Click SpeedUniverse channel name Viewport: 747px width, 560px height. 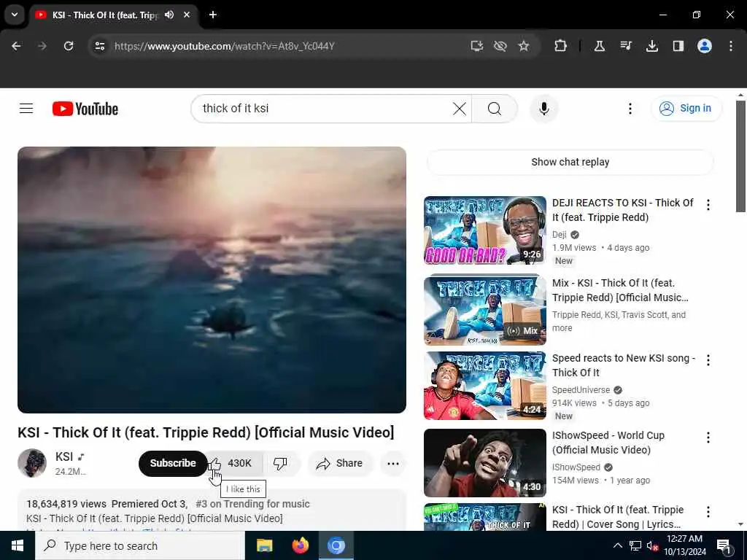point(581,389)
